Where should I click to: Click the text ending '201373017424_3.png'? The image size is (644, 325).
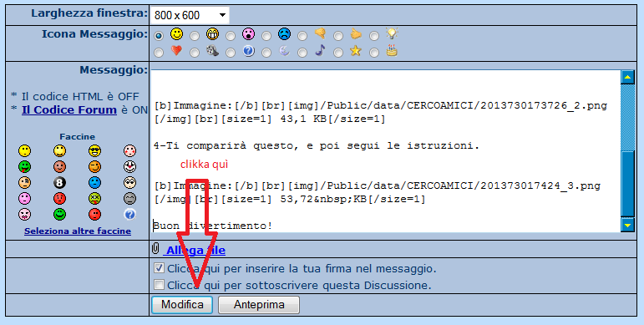point(377,185)
